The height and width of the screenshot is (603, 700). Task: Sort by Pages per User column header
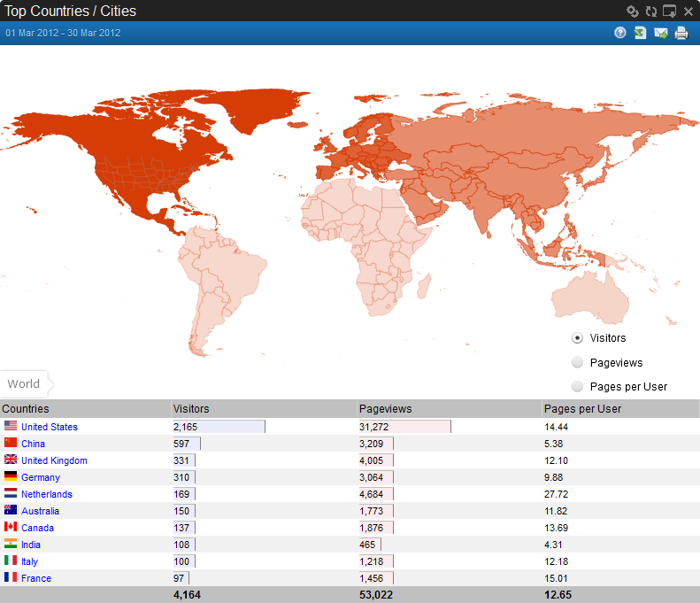582,409
